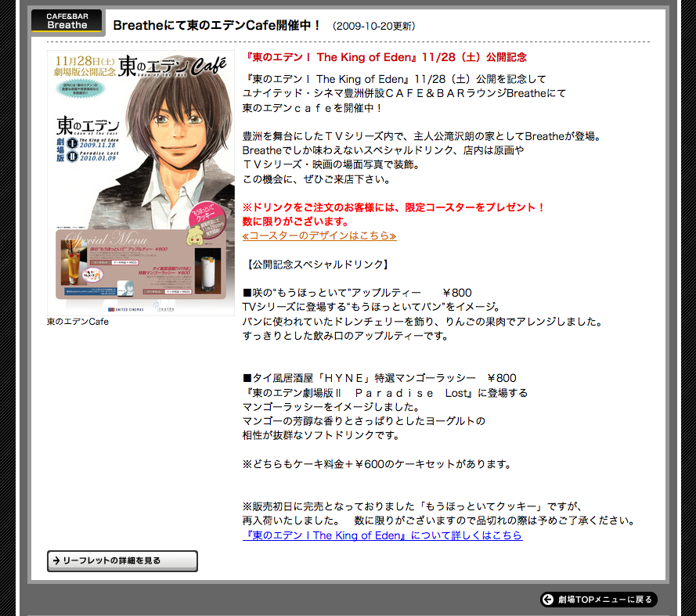Screen dimensions: 696x616
Task: Click the 咲の"もうほっといて"アップルティー ¥800 line
Action: tap(357, 293)
